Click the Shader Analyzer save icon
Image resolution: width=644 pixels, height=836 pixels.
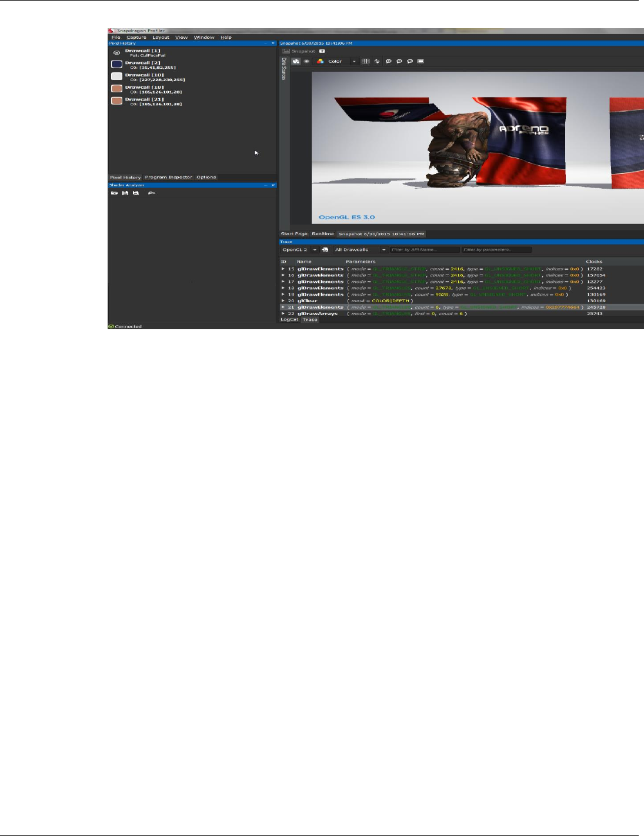pos(125,193)
